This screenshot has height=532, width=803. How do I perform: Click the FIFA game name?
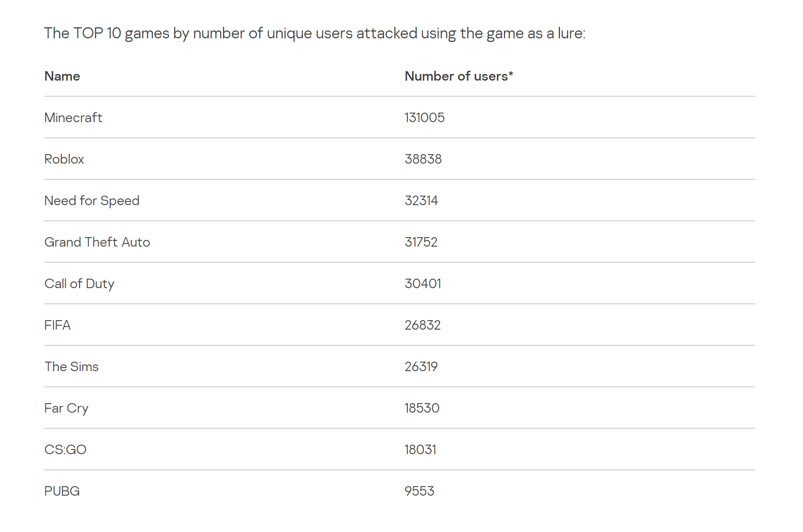click(57, 325)
